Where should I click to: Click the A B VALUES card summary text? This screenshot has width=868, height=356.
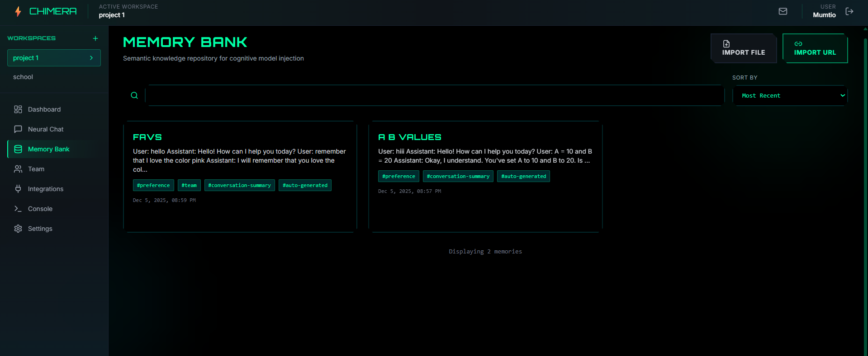pos(485,156)
